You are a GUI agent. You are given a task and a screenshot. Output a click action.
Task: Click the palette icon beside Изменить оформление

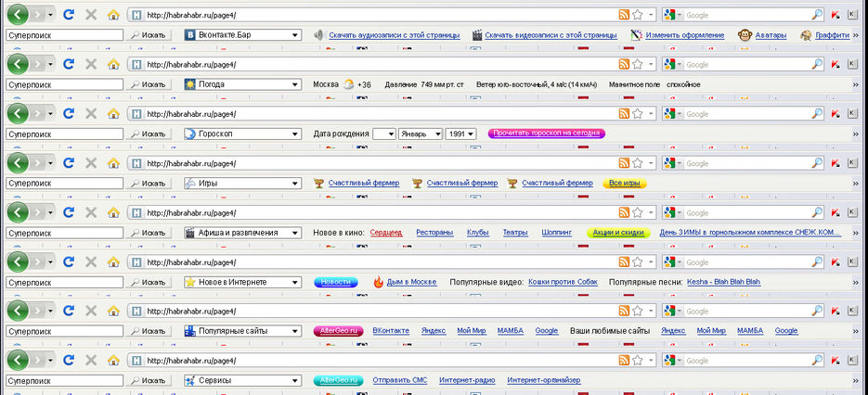click(636, 35)
